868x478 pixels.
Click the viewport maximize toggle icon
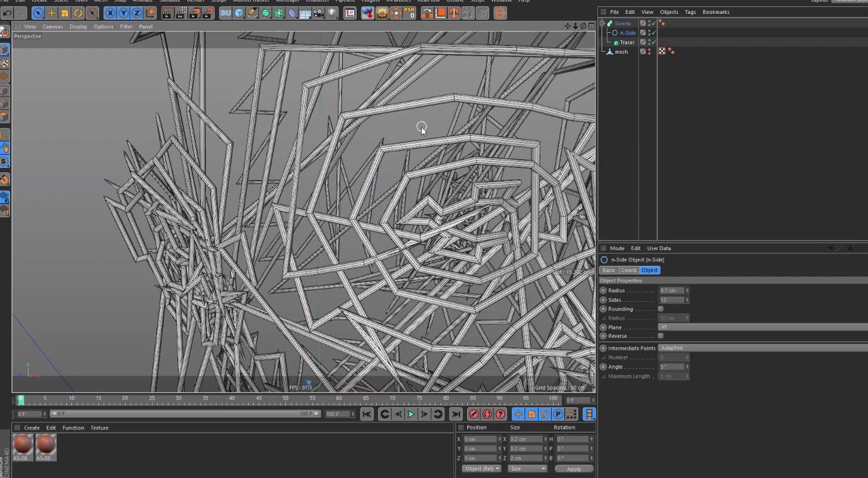click(x=591, y=27)
